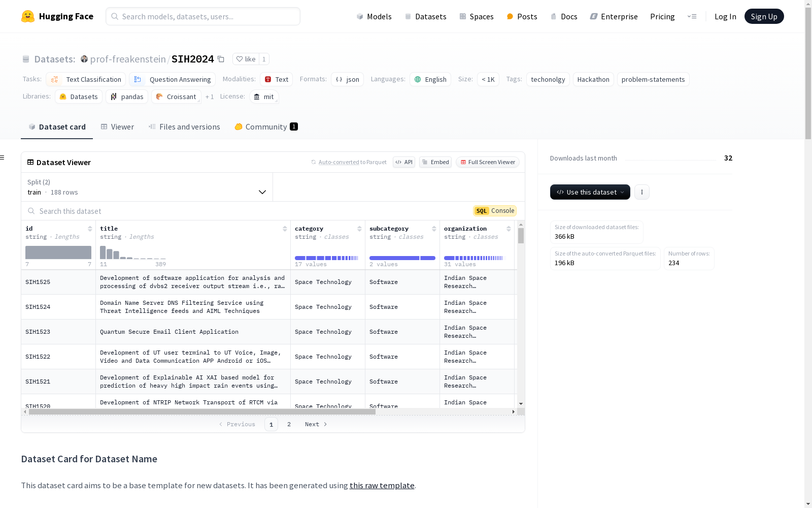The height and width of the screenshot is (508, 812).
Task: Select the pandas library tag
Action: tap(127, 97)
